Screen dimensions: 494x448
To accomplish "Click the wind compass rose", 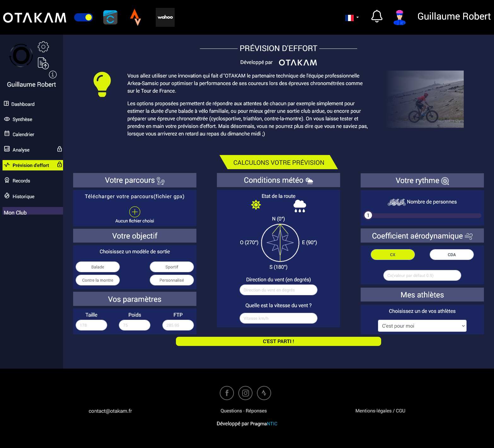I will (280, 243).
